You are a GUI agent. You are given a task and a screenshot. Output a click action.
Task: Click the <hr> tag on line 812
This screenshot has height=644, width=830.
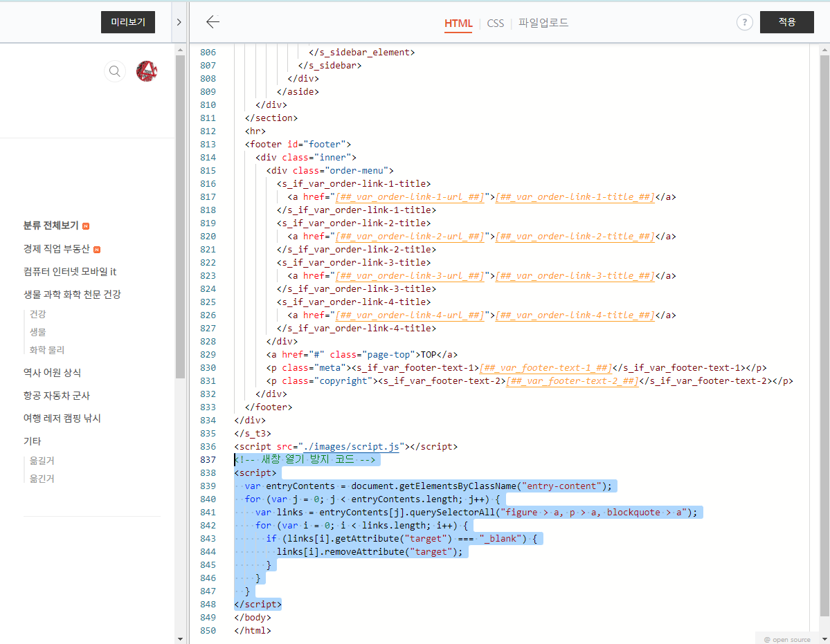(x=255, y=131)
